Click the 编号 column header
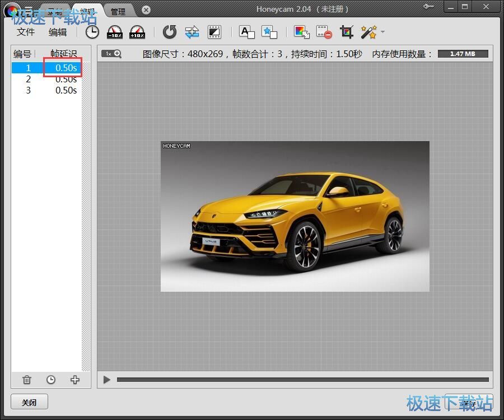504x420 pixels. (x=22, y=54)
